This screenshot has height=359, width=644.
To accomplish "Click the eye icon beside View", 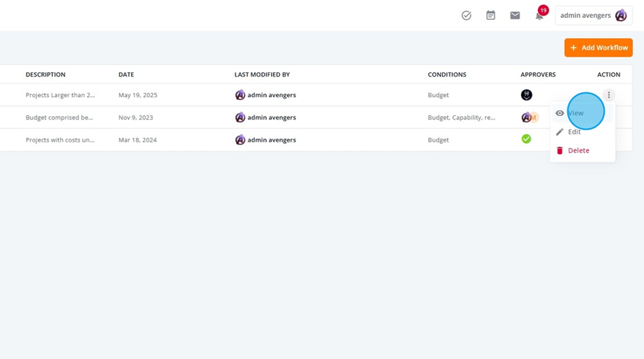I will coord(560,113).
